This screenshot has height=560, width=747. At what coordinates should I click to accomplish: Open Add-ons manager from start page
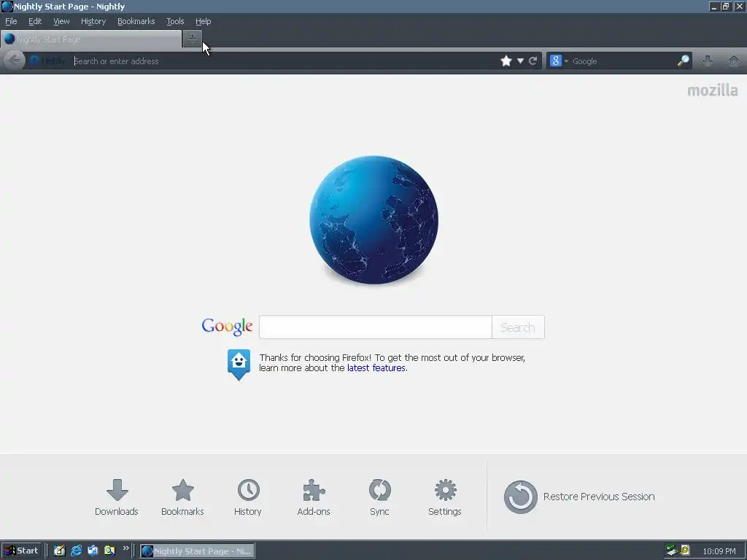(314, 497)
